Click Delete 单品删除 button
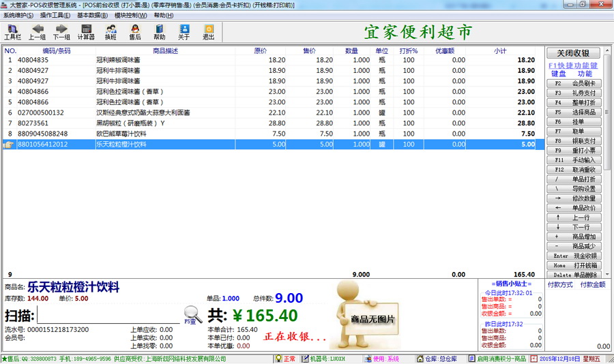 pos(574,275)
